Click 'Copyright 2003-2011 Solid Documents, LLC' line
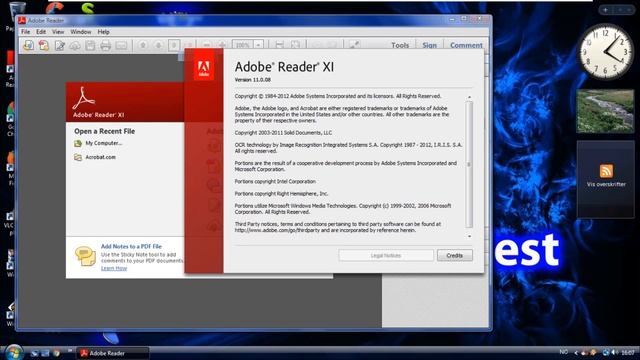The image size is (640, 360). [x=283, y=133]
